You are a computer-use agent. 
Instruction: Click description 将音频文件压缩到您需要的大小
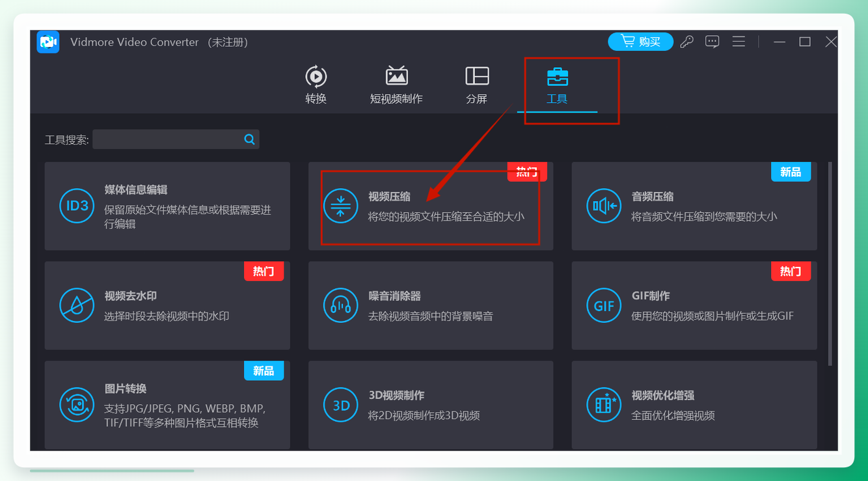point(704,216)
